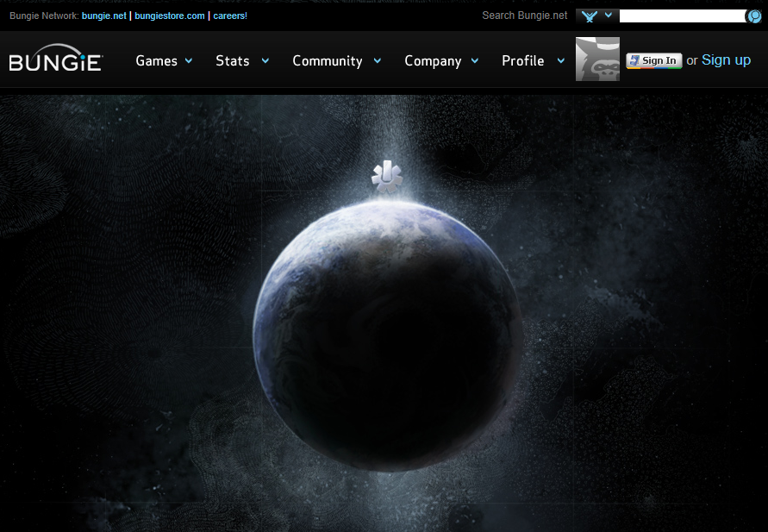The width and height of the screenshot is (768, 532).
Task: Expand the Stats menu chevron
Action: click(265, 60)
